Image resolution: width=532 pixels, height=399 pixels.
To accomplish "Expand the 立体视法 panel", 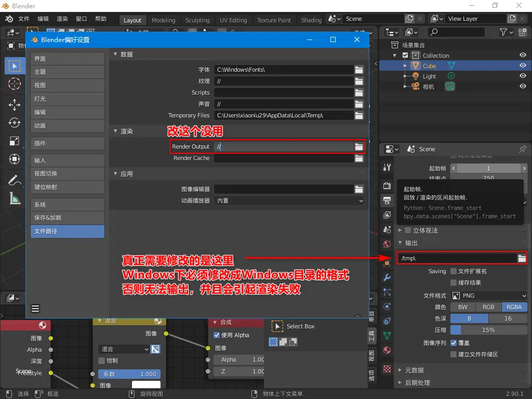I will pos(400,230).
